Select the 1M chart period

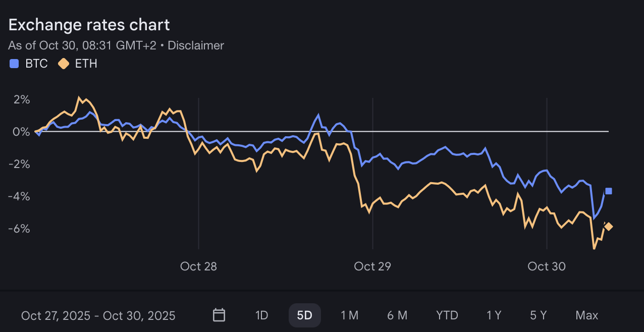click(349, 314)
